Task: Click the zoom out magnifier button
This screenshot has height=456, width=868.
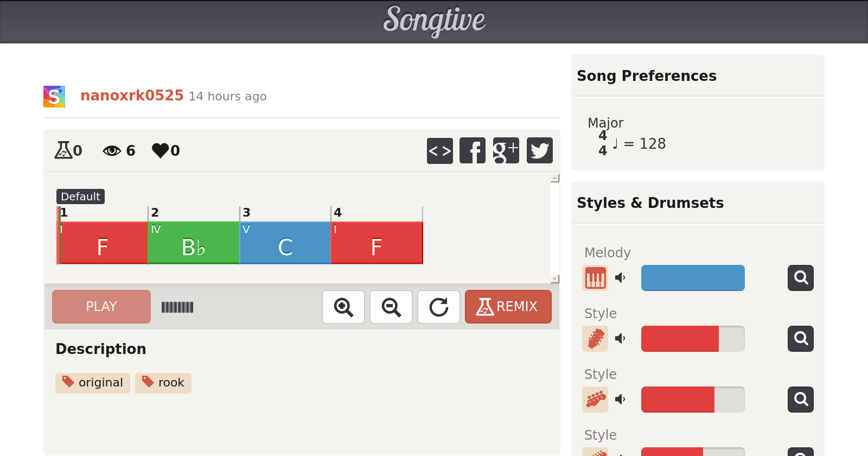Action: click(391, 307)
